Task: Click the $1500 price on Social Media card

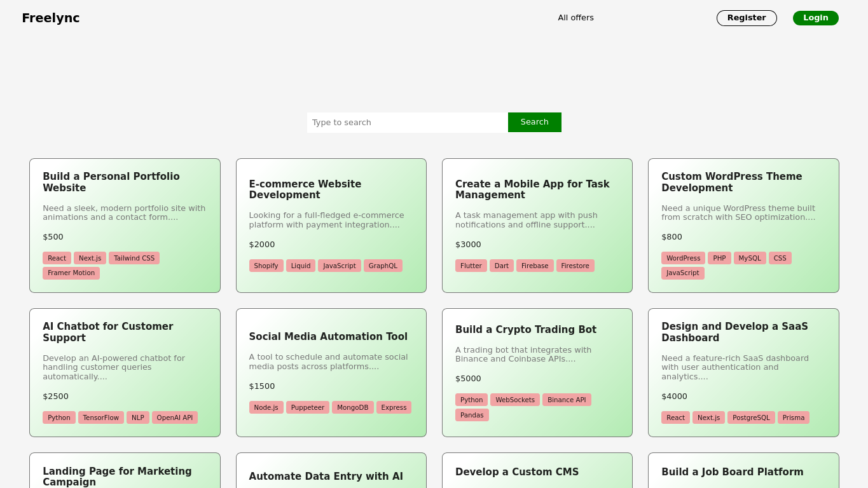Action: click(262, 386)
